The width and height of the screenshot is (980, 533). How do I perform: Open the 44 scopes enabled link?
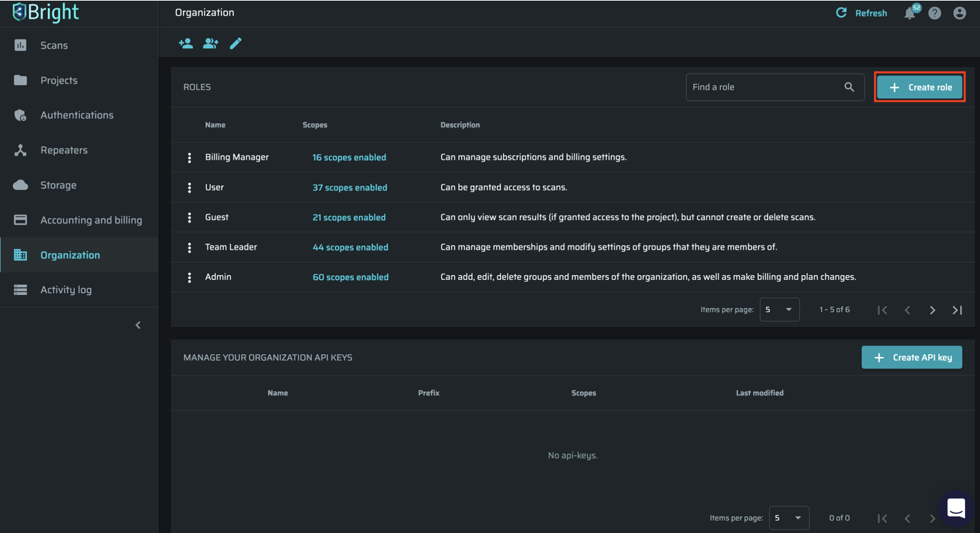pos(350,248)
